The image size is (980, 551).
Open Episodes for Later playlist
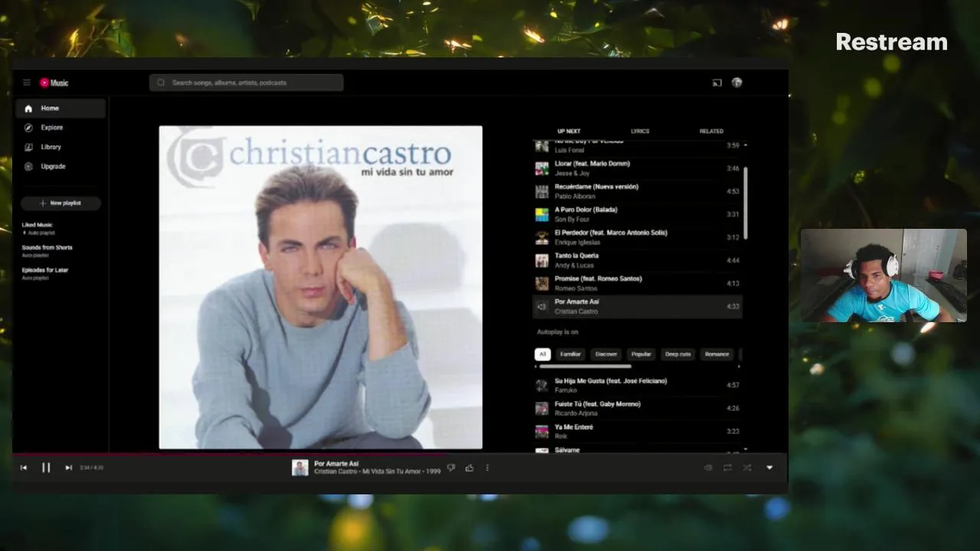click(44, 273)
